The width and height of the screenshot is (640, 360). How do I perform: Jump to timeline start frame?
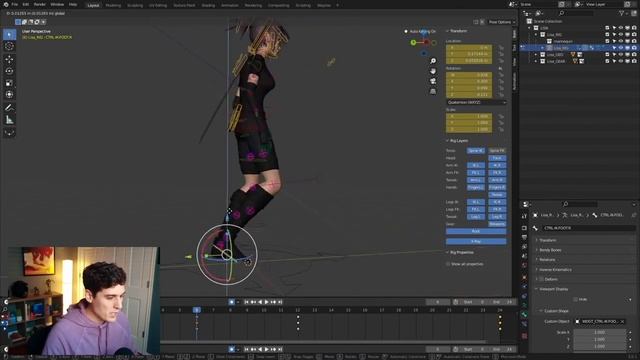[246, 302]
